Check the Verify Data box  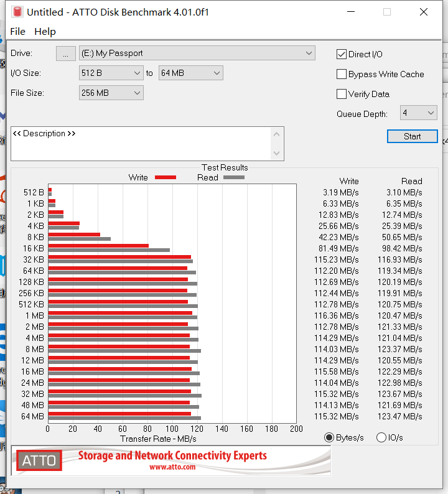342,94
